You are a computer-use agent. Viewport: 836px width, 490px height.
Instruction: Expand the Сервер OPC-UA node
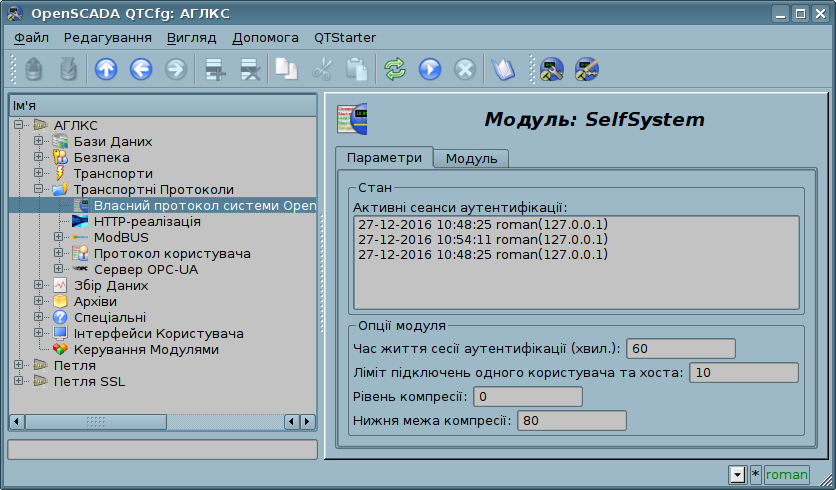pyautogui.click(x=59, y=269)
